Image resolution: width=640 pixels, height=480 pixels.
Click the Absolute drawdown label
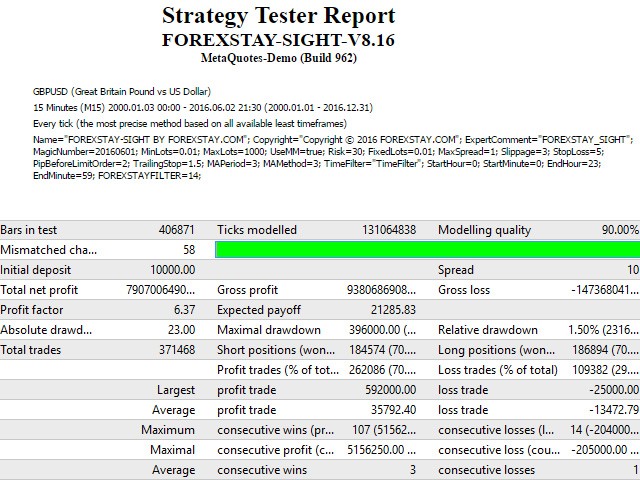pyautogui.click(x=46, y=330)
